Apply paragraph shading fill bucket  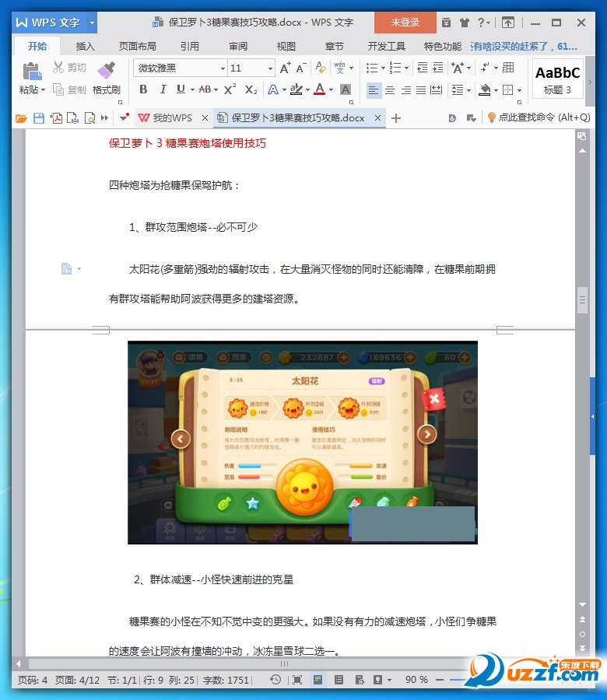(x=485, y=90)
